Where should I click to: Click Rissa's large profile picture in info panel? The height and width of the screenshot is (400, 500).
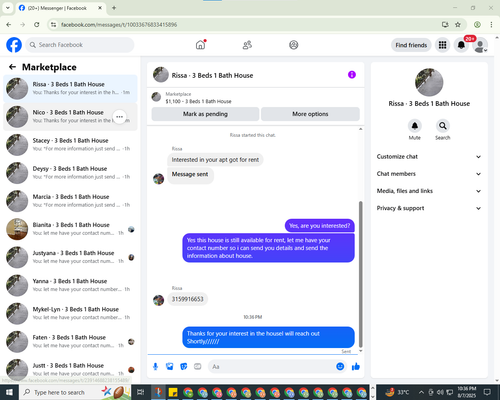pos(429,82)
